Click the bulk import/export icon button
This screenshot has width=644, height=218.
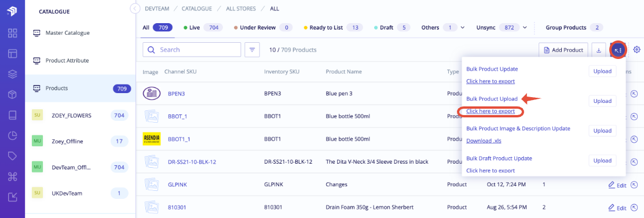pyautogui.click(x=618, y=50)
